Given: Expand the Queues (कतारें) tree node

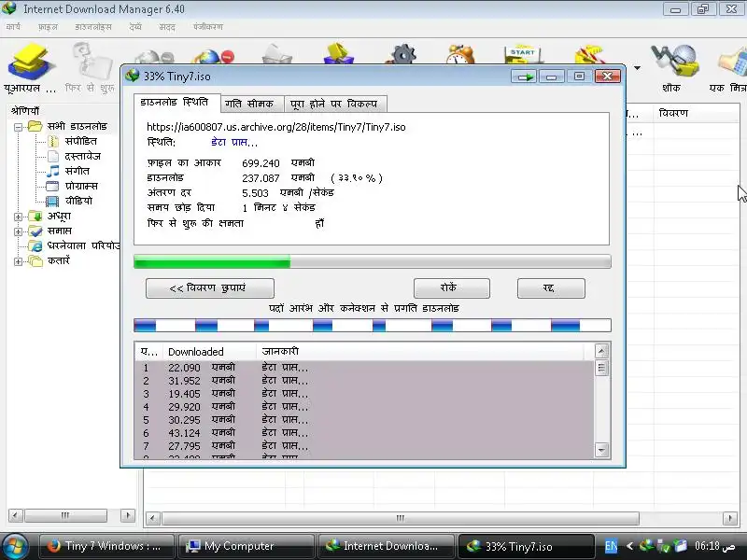Looking at the screenshot, I should point(18,261).
